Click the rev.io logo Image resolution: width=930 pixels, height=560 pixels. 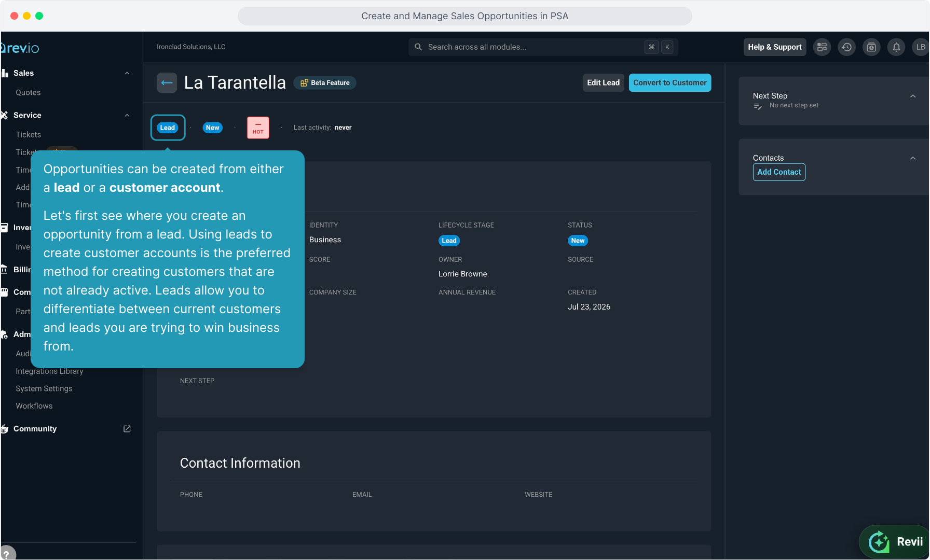[x=20, y=48]
